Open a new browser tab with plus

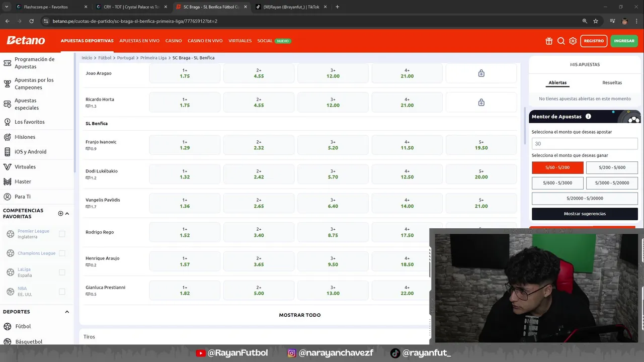click(337, 7)
